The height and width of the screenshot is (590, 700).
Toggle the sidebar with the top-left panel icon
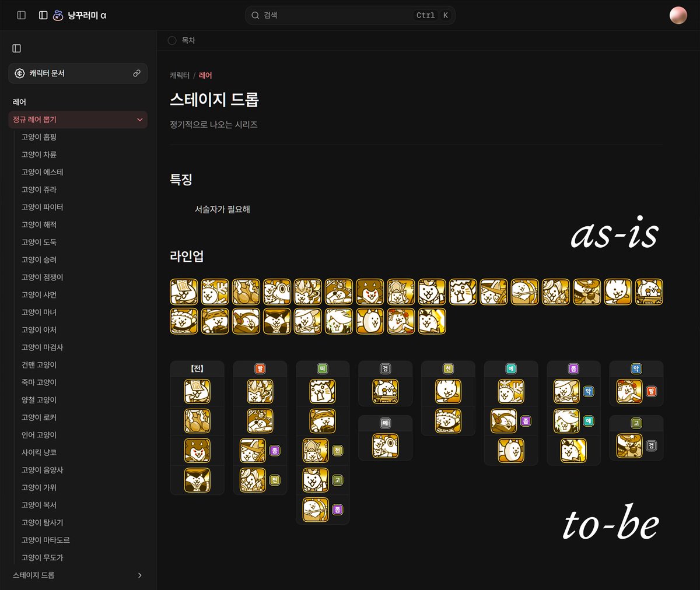pyautogui.click(x=22, y=15)
